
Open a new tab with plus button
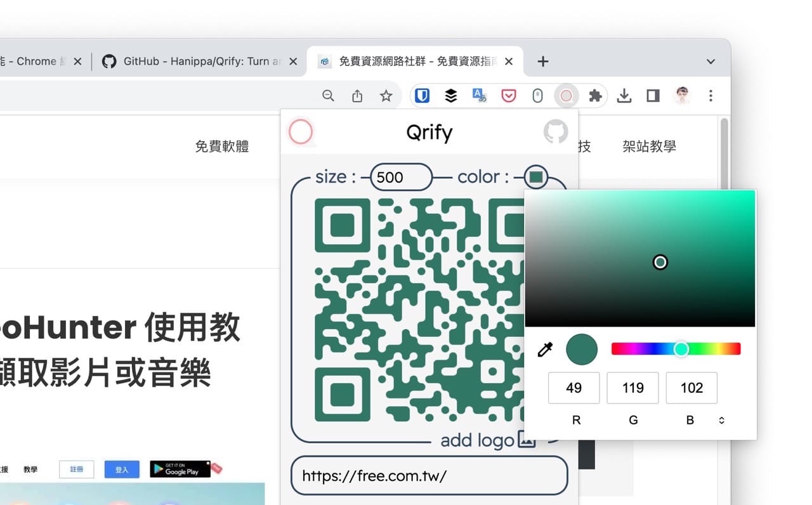[543, 62]
